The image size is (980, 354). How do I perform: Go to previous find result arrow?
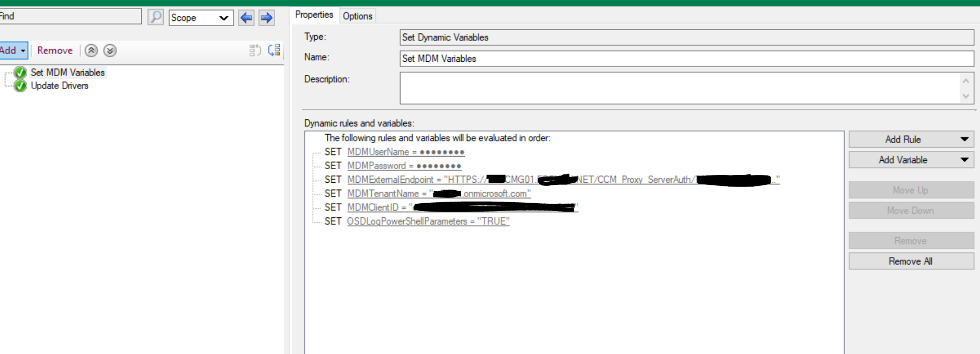[246, 18]
